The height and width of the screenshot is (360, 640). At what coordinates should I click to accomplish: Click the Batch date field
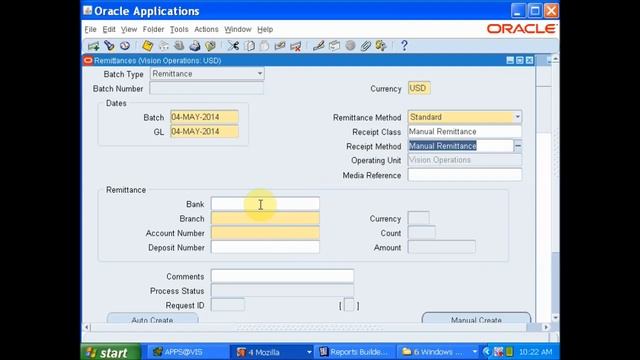point(204,117)
